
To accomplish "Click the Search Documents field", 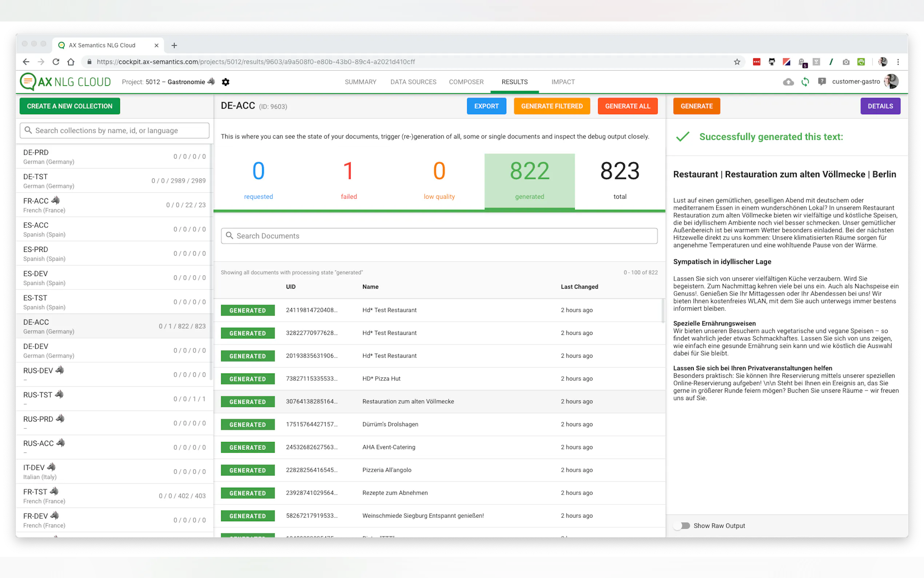I will [439, 236].
